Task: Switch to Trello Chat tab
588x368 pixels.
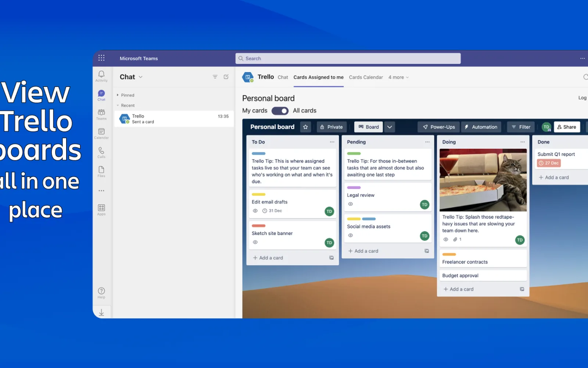Action: click(x=283, y=77)
